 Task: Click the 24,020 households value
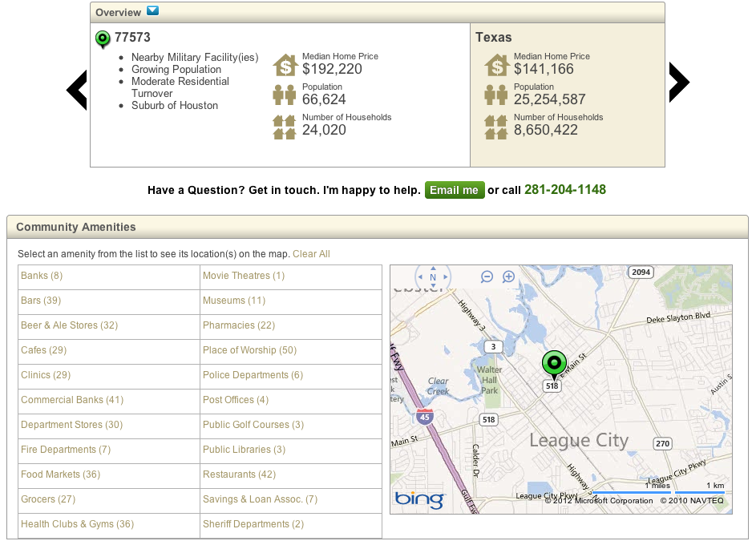324,130
